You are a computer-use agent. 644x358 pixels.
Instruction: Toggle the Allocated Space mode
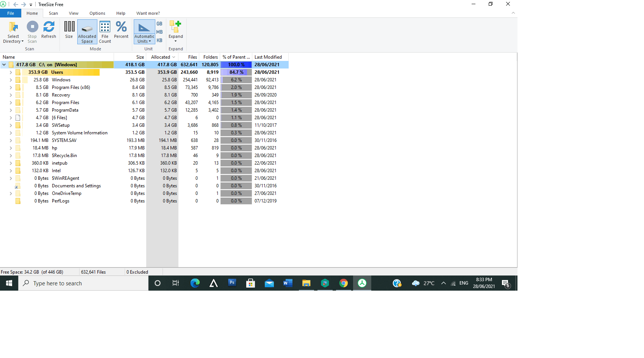point(87,32)
